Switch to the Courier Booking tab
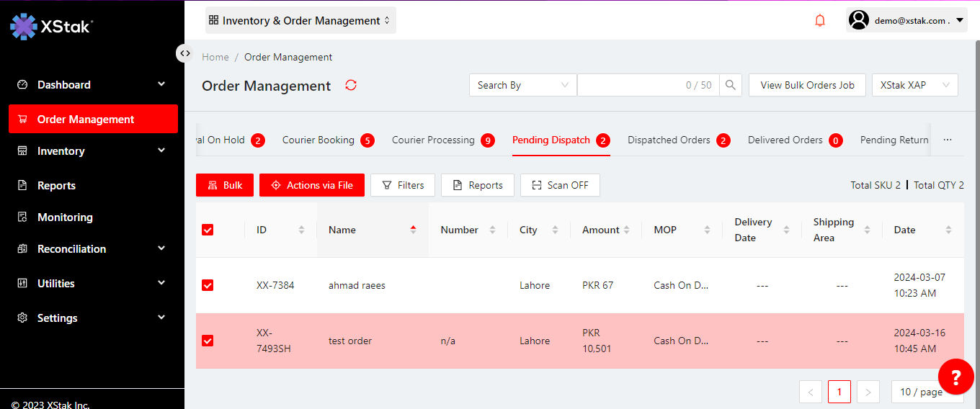Image resolution: width=980 pixels, height=409 pixels. [318, 140]
